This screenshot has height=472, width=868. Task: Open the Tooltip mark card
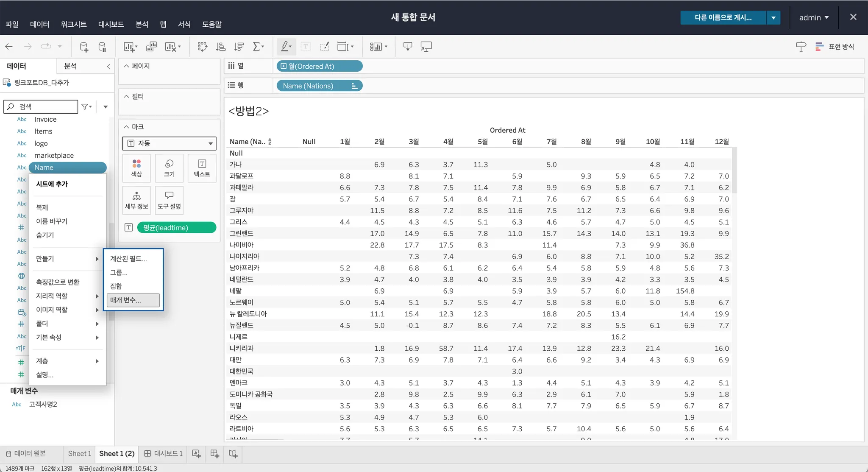(x=169, y=200)
